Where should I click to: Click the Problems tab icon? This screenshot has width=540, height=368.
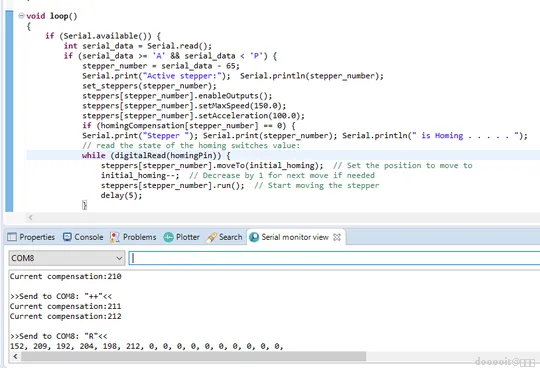click(114, 237)
